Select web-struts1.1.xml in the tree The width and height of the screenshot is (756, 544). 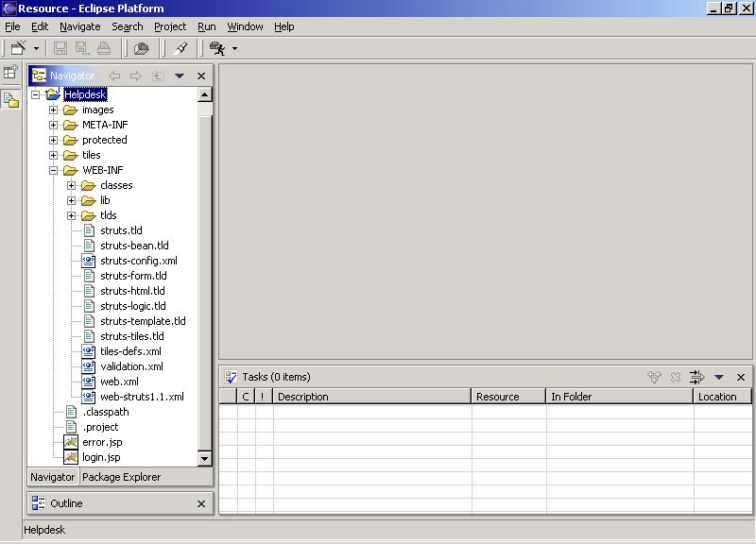coord(143,397)
